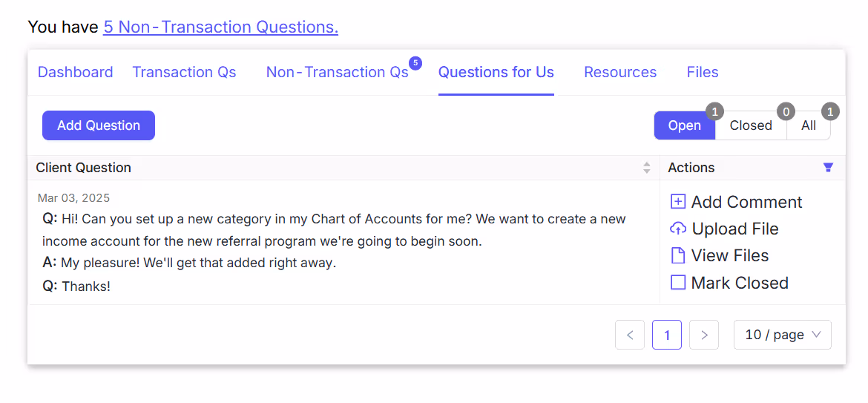Follow the 5 Non-Transaction Questions link
Screen dimensions: 868x403
[x=220, y=27]
